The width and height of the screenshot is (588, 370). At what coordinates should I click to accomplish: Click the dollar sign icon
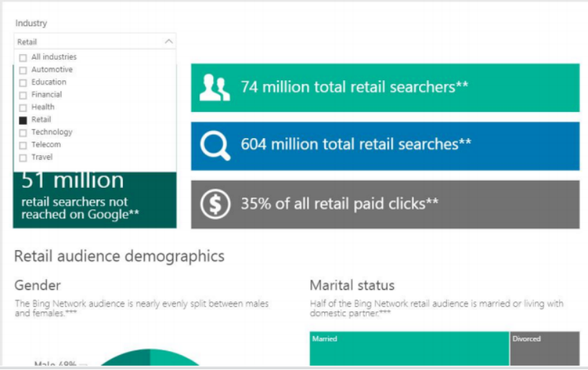point(215,204)
